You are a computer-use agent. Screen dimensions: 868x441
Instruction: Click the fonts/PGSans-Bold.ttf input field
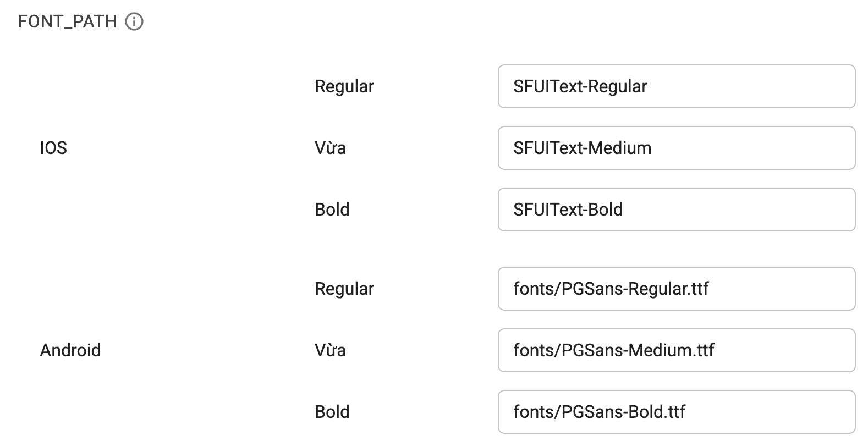point(675,412)
